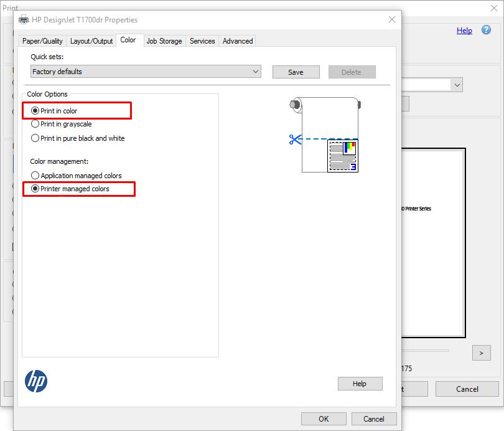
Task: Click the Help button in Properties dialog
Action: point(360,384)
